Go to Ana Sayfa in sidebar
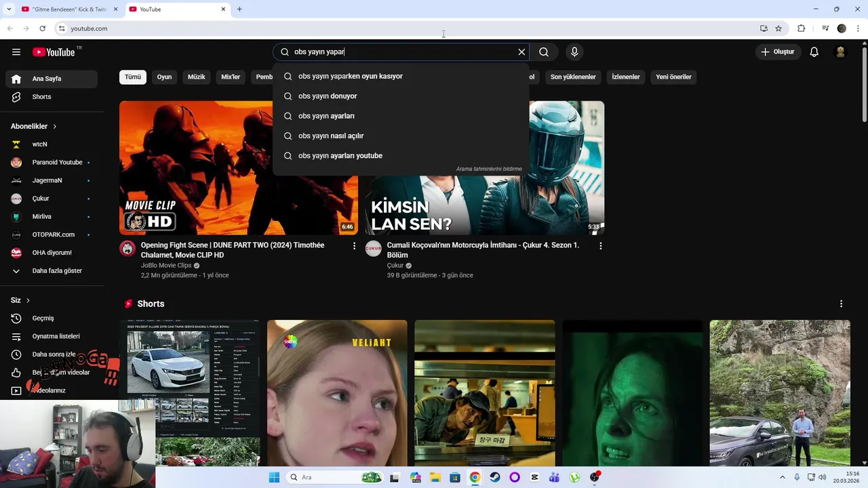Image resolution: width=868 pixels, height=488 pixels. (x=52, y=79)
